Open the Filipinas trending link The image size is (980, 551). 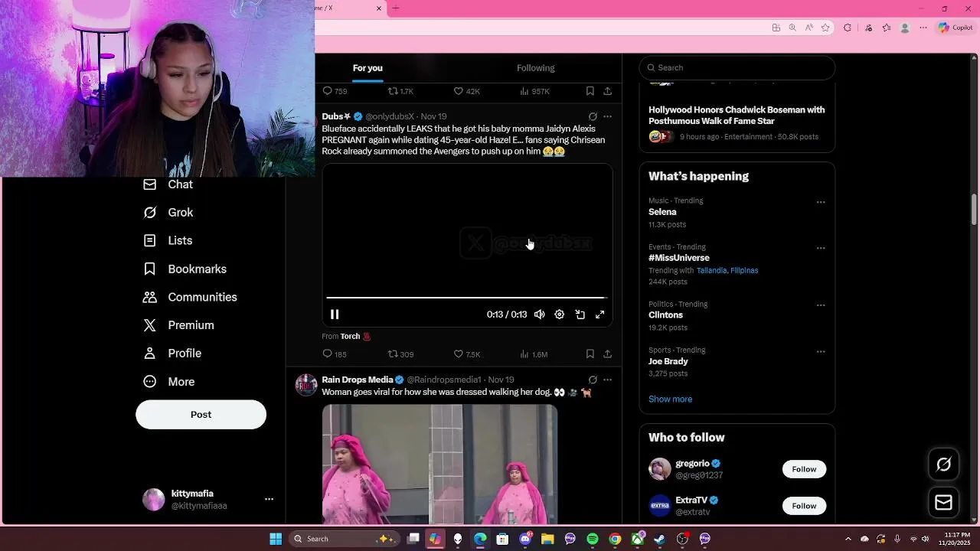click(744, 270)
